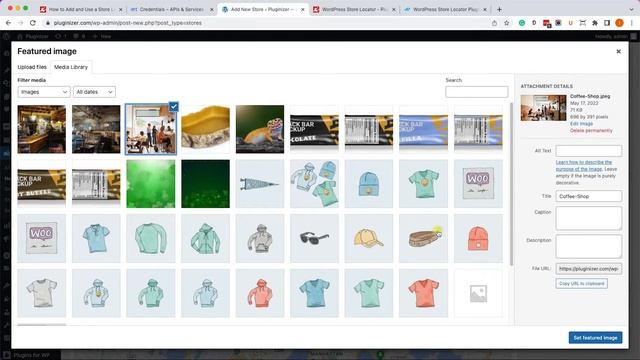Select the hoodie and shirt set image

(314, 184)
